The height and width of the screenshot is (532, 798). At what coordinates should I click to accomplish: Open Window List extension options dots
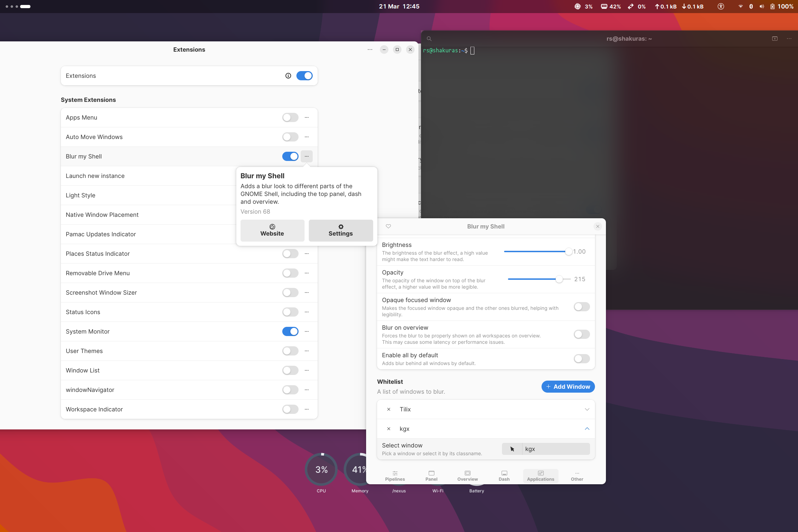coord(307,370)
